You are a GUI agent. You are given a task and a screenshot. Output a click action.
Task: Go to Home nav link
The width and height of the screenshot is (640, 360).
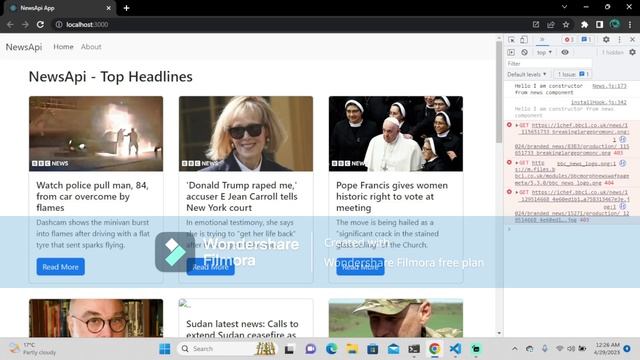click(x=63, y=47)
